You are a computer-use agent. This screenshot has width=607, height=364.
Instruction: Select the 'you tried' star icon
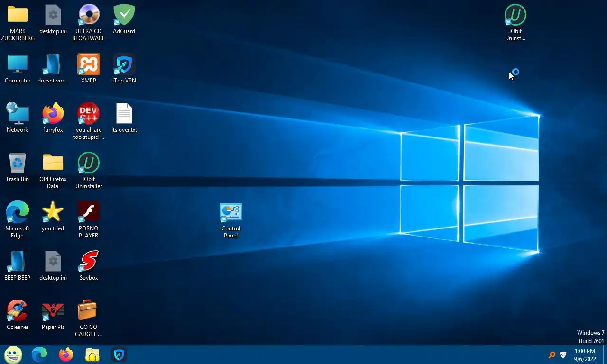(x=53, y=212)
